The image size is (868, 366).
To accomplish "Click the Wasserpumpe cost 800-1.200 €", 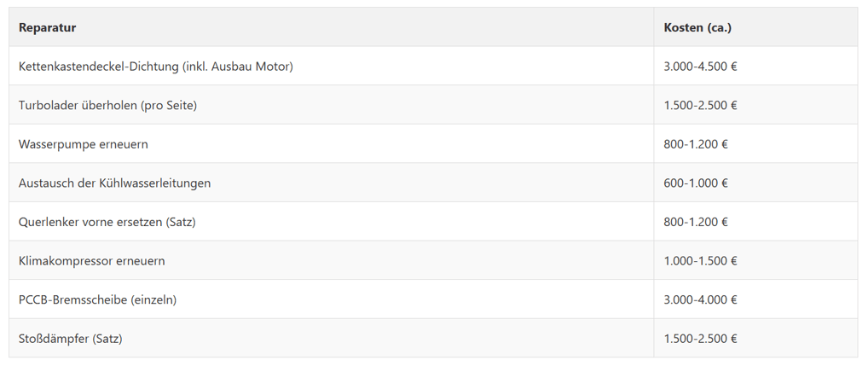I will coord(695,144).
